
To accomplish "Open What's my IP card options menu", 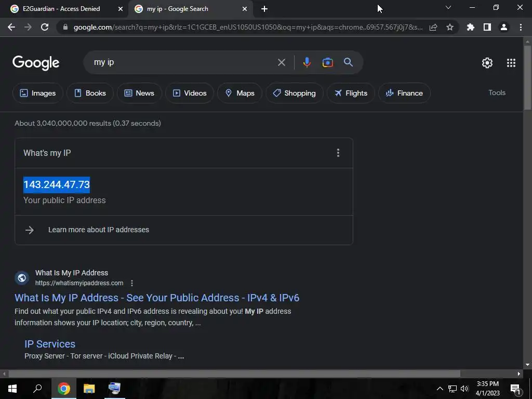I will (338, 153).
